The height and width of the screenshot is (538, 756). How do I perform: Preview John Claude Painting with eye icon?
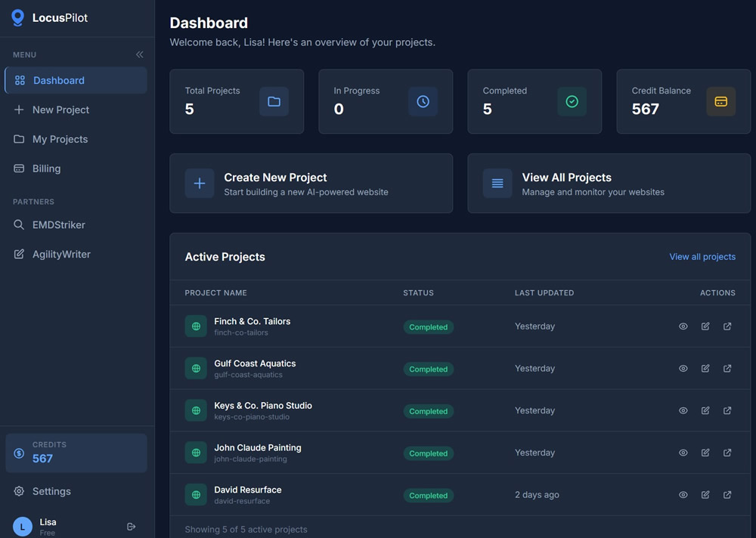[x=683, y=453]
